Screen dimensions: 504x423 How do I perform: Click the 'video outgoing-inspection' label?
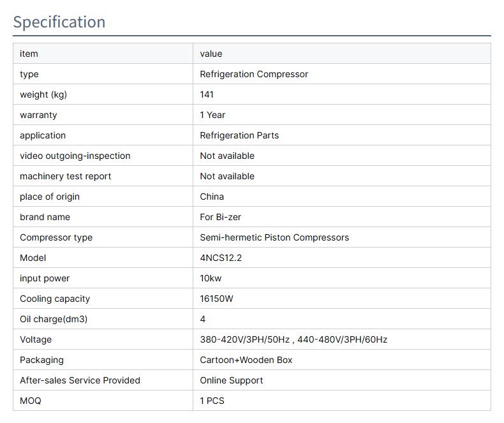click(x=75, y=156)
